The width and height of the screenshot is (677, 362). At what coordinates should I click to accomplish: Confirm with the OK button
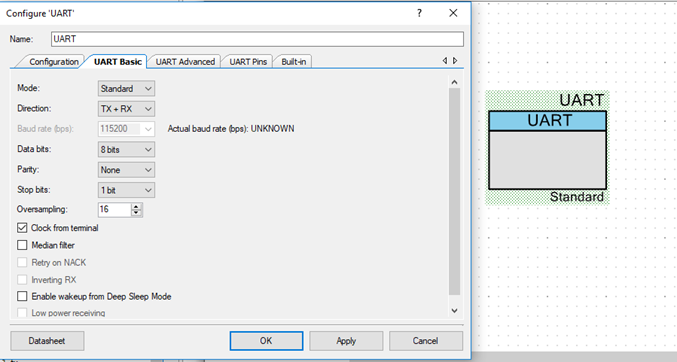(266, 341)
